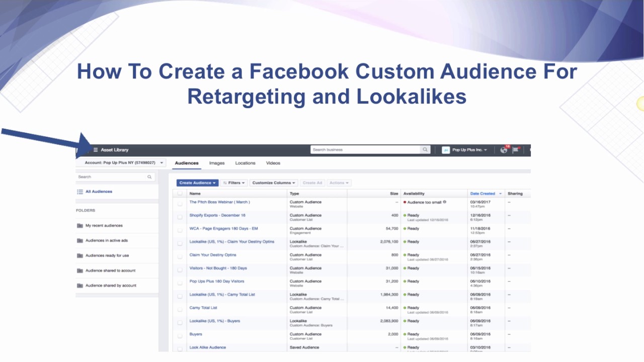Image resolution: width=644 pixels, height=362 pixels.
Task: Switch to the Images tab
Action: coord(217,163)
